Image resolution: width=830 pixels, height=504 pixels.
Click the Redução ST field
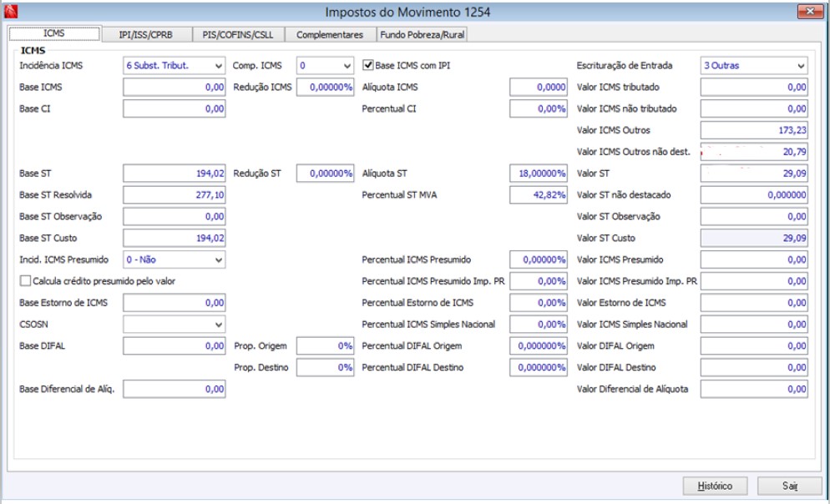point(325,174)
